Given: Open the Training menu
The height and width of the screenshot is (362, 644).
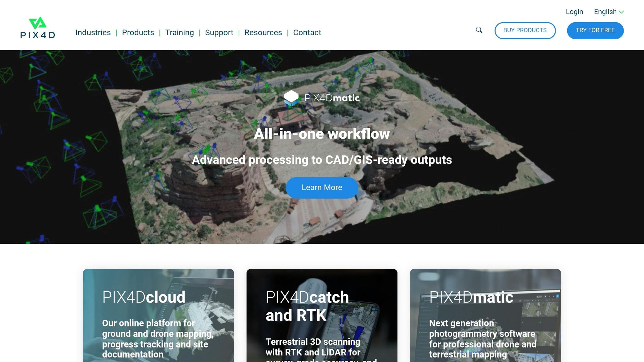Looking at the screenshot, I should [x=180, y=33].
